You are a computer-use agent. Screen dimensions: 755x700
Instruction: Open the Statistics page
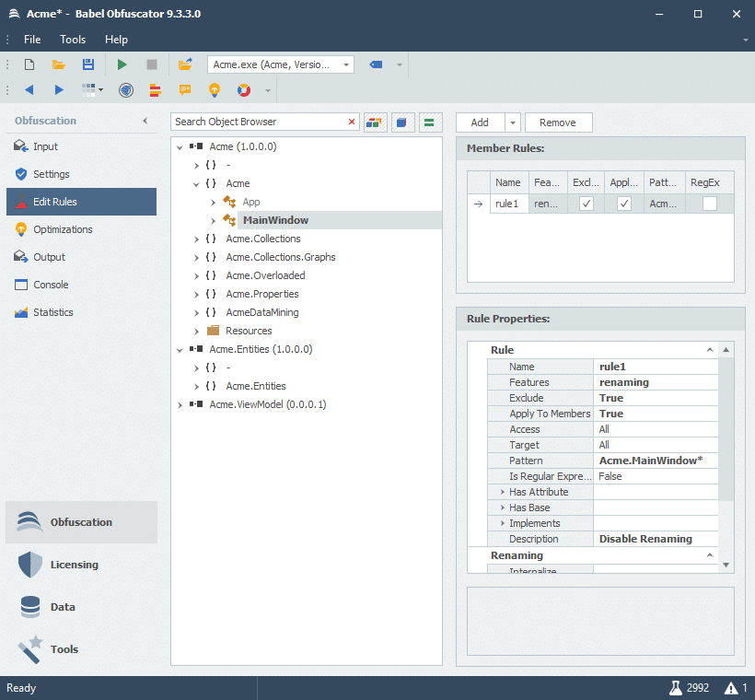81,312
